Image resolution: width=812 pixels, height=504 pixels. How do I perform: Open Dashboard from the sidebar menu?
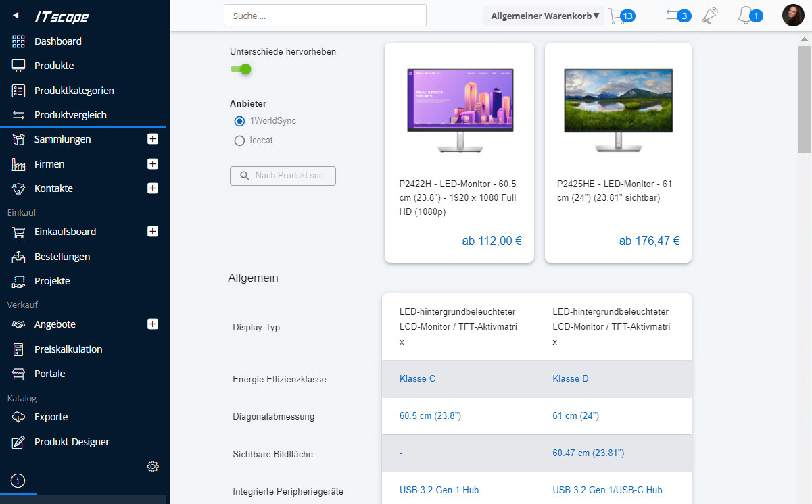click(x=58, y=41)
